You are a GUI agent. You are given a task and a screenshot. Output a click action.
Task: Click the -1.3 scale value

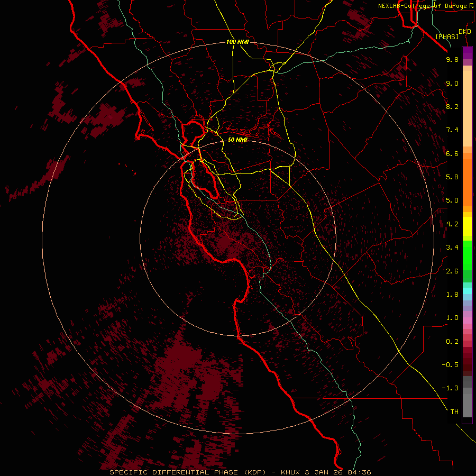click(450, 388)
